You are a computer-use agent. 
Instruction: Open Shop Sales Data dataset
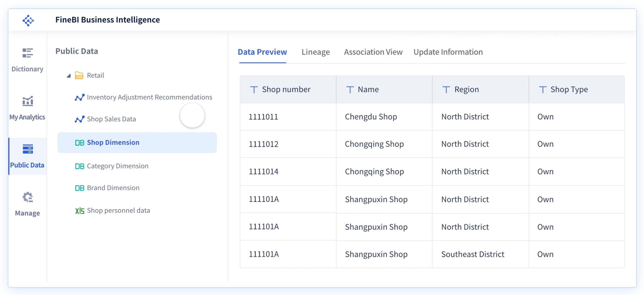tap(111, 119)
